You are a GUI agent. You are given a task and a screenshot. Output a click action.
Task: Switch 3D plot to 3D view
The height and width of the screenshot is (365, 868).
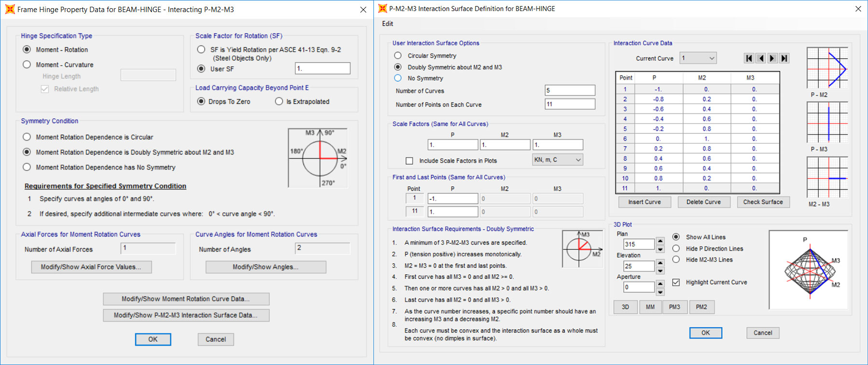tap(625, 307)
